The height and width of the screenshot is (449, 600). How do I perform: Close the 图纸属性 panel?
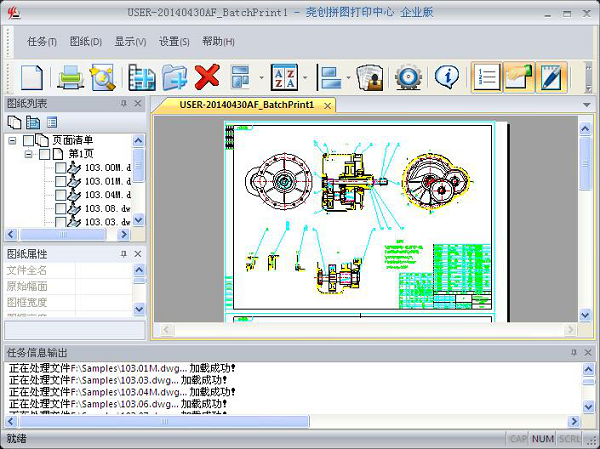[x=138, y=254]
